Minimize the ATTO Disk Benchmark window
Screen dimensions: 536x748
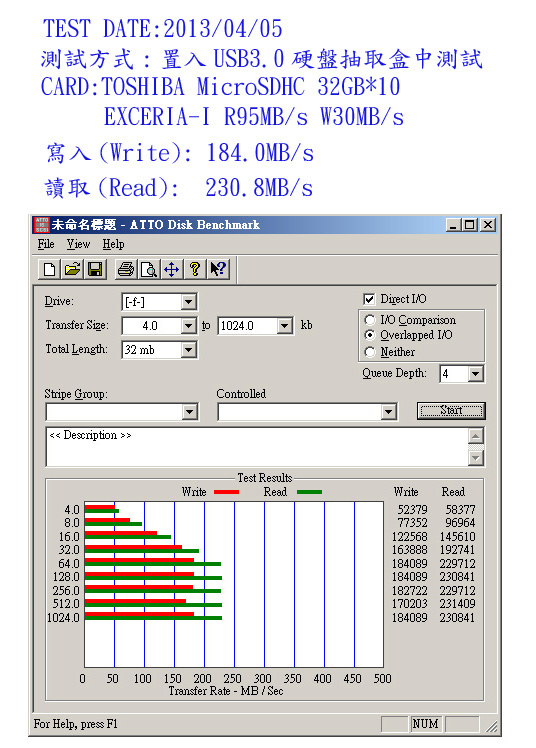click(x=453, y=225)
